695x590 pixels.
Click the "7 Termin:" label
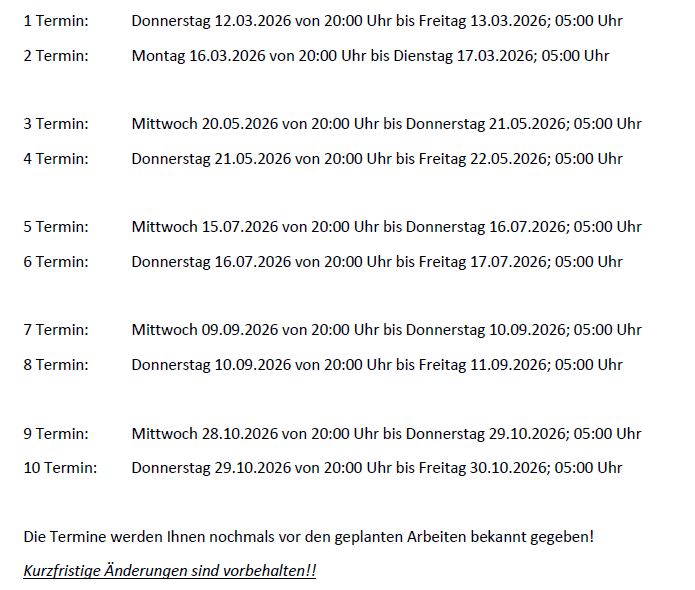[56, 329]
